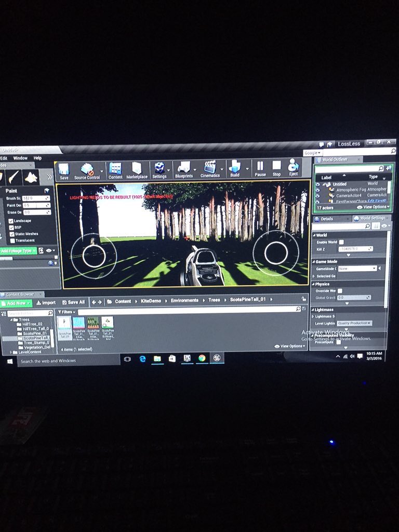Viewport: 399px width, 532px height.
Task: Open View Options in World Outliner
Action: (x=373, y=207)
